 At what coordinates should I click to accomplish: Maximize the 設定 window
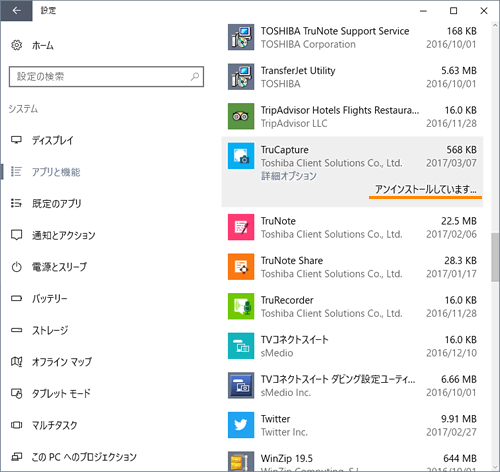(x=454, y=11)
